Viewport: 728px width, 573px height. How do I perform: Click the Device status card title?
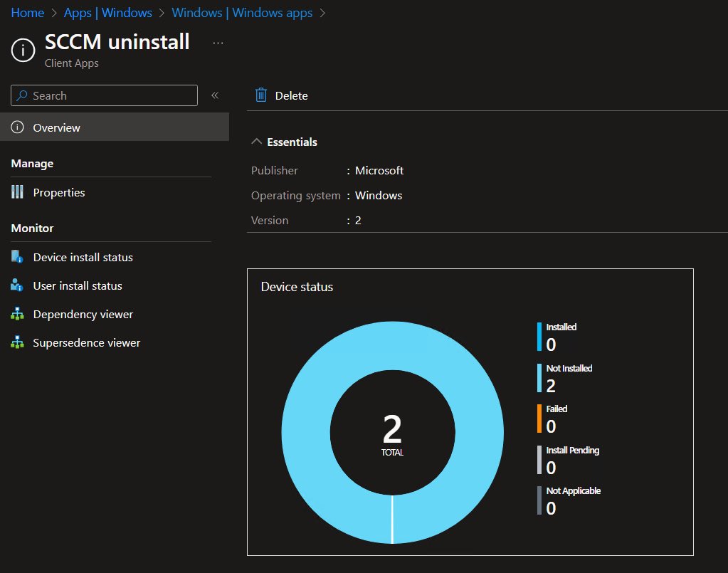297,287
